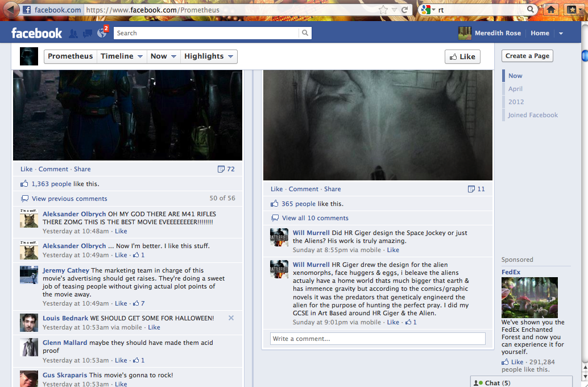The width and height of the screenshot is (588, 387).
Task: Open the notifications globe icon
Action: click(102, 34)
